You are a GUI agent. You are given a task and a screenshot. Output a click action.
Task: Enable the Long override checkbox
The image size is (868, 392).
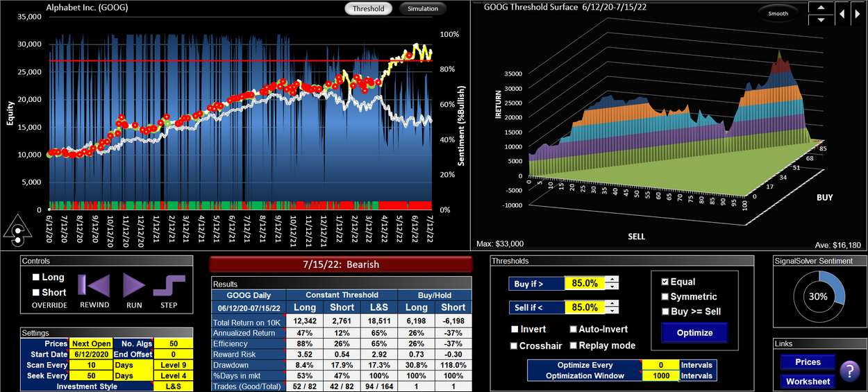(x=37, y=278)
